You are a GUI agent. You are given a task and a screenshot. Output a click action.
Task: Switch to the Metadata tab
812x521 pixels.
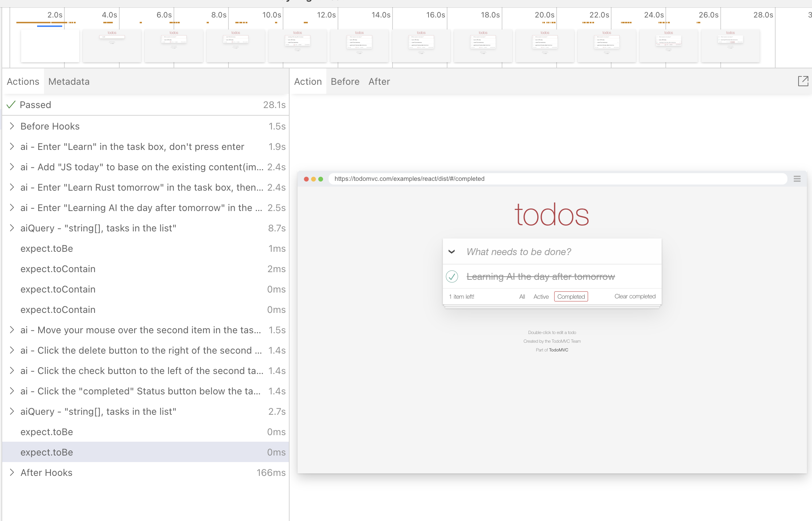click(69, 81)
